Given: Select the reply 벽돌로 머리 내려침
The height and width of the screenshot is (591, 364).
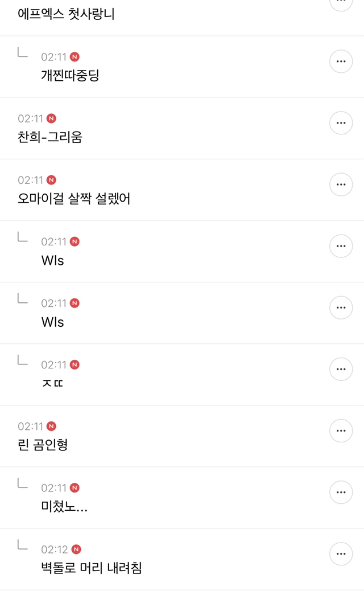Looking at the screenshot, I should coord(91,568).
